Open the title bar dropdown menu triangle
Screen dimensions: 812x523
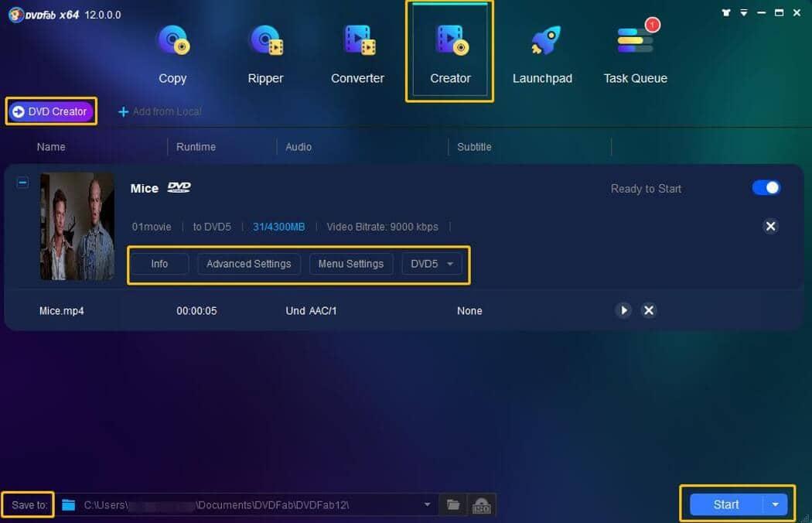tap(744, 13)
